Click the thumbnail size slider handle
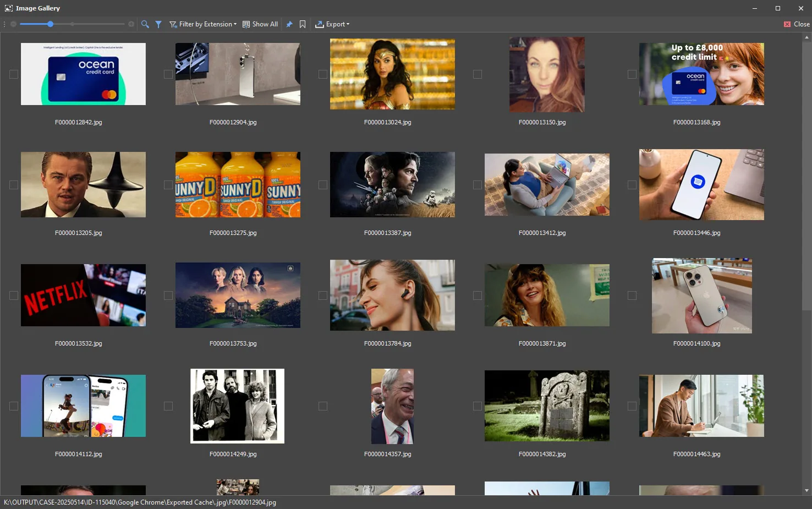Screen dimensions: 812x509 click(x=51, y=24)
